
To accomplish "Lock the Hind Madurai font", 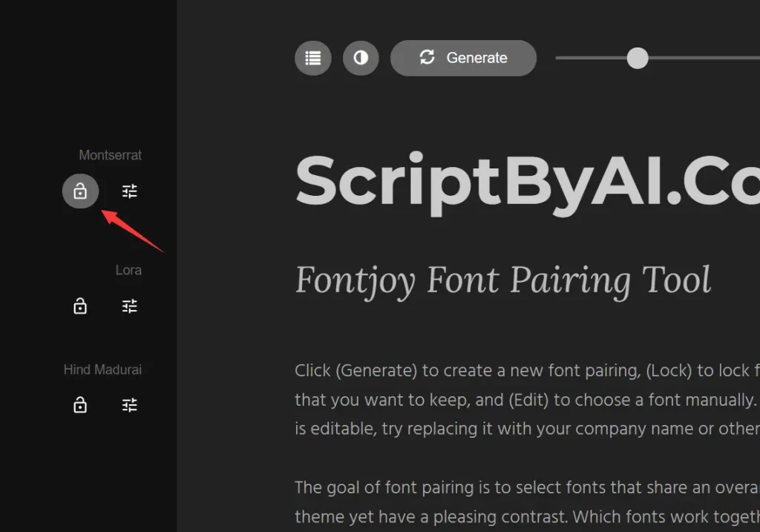I will tap(79, 405).
